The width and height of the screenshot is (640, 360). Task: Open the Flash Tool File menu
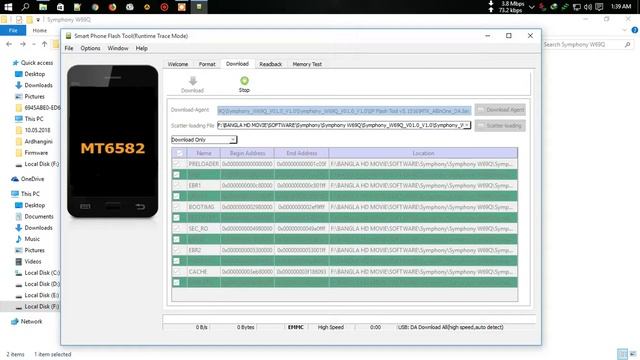click(x=69, y=48)
